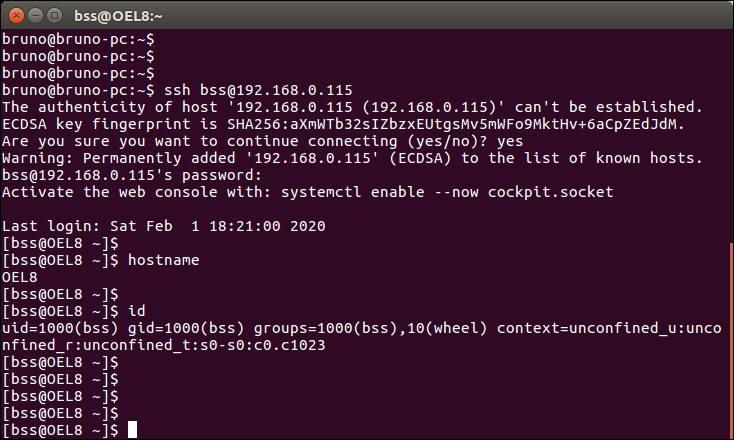Click the OEL8 hostname output line
The width and height of the screenshot is (734, 440).
pos(20,277)
